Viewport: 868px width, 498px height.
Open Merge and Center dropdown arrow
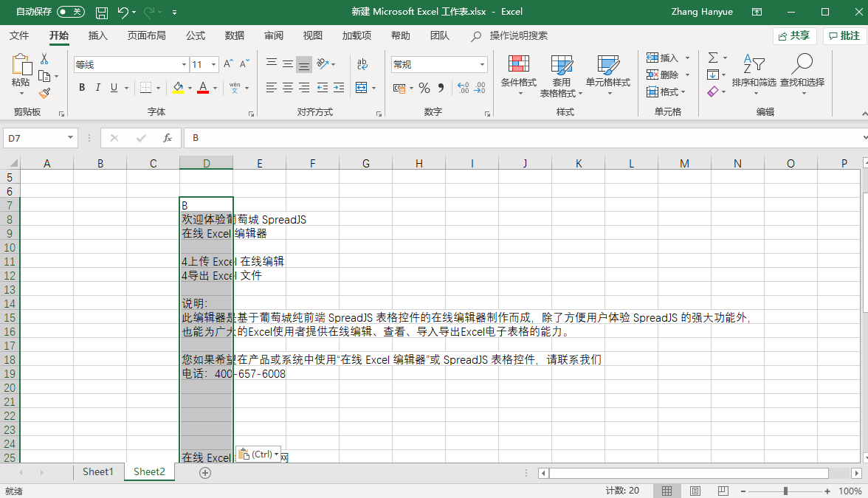point(374,87)
